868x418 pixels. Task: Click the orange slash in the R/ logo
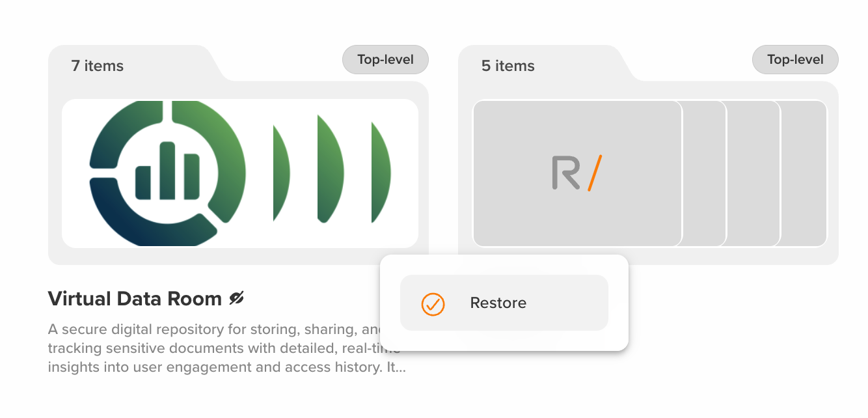(595, 173)
